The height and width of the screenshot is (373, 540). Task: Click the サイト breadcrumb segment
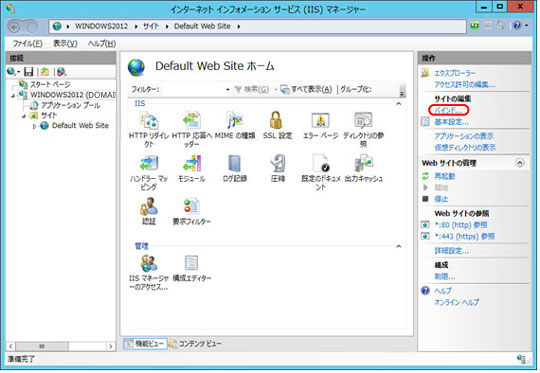(x=151, y=26)
